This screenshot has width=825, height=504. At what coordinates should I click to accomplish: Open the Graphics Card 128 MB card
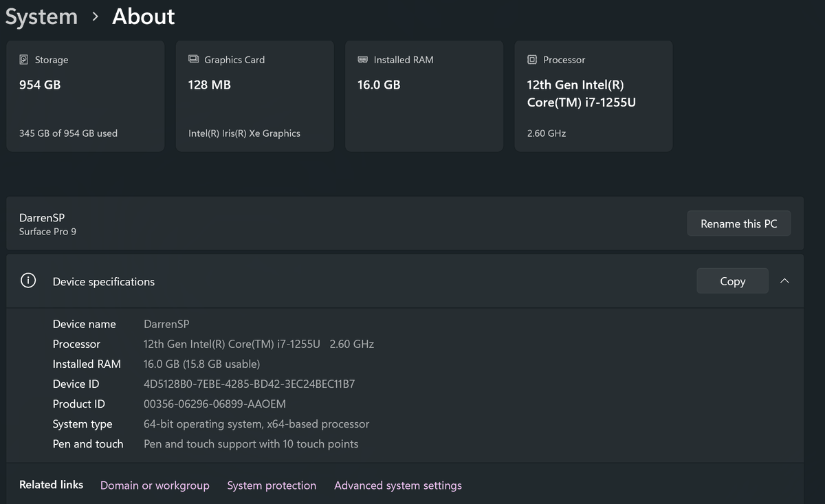tap(255, 96)
